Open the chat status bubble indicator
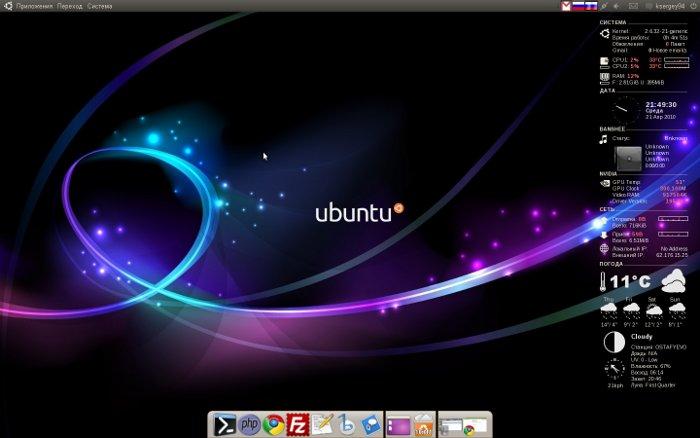The width and height of the screenshot is (700, 438). (x=649, y=6)
